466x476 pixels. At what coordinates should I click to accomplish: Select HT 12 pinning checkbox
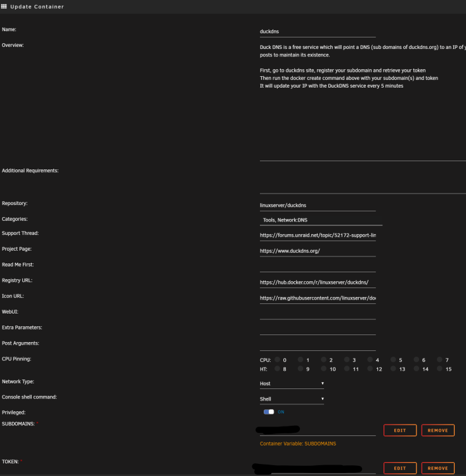tap(370, 369)
